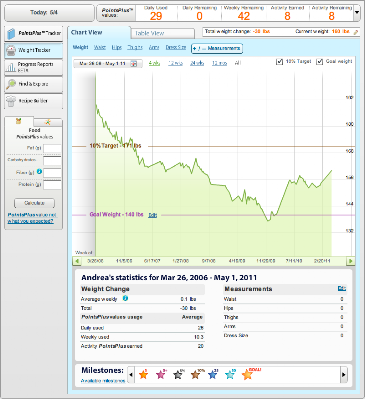
Task: Click the Fiber info icon
Action: (x=39, y=172)
